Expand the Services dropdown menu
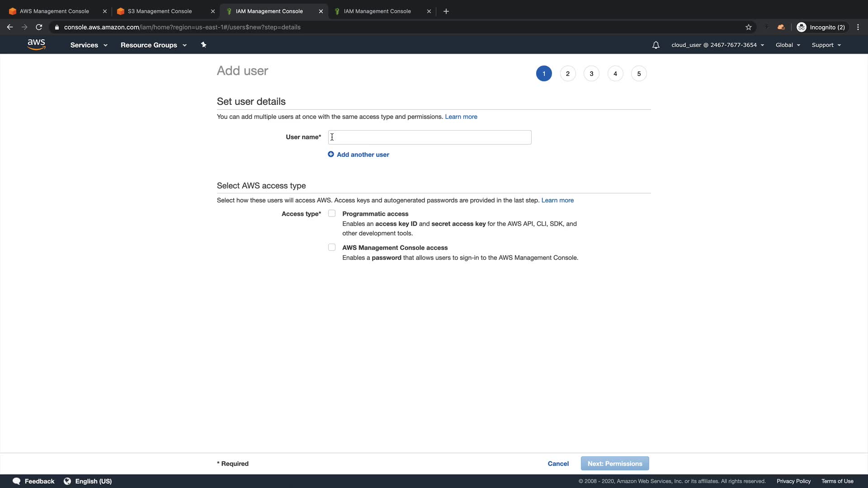This screenshot has width=868, height=488. (x=89, y=45)
